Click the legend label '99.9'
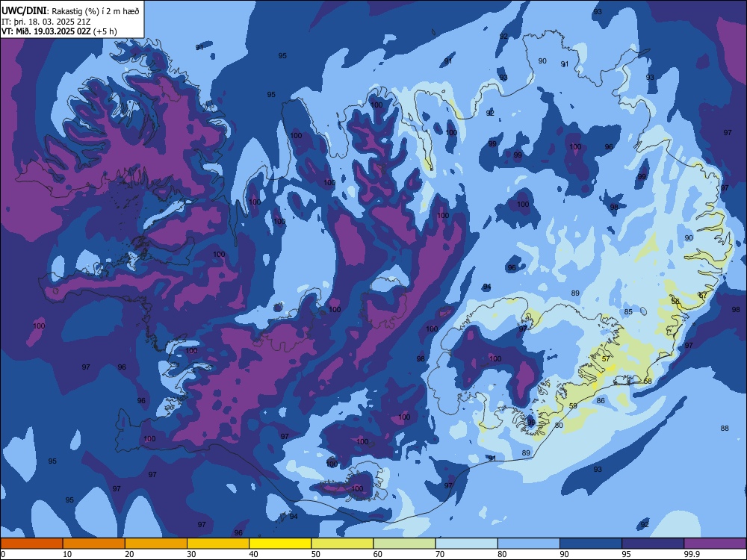This screenshot has width=747, height=560. pyautogui.click(x=692, y=554)
